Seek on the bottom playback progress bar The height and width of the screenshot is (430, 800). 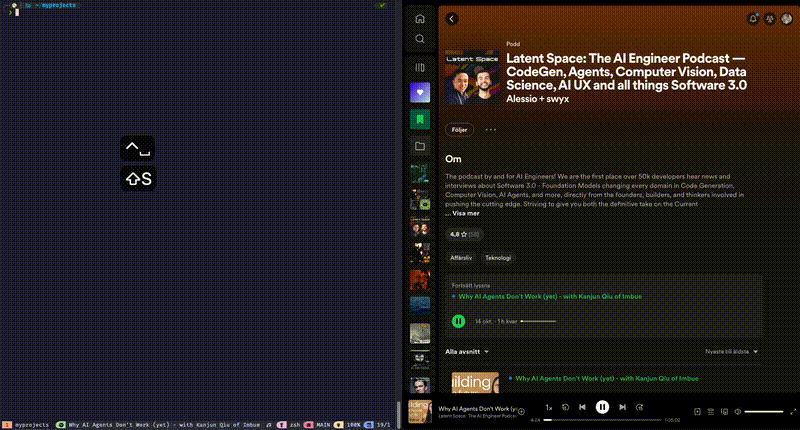click(602, 420)
